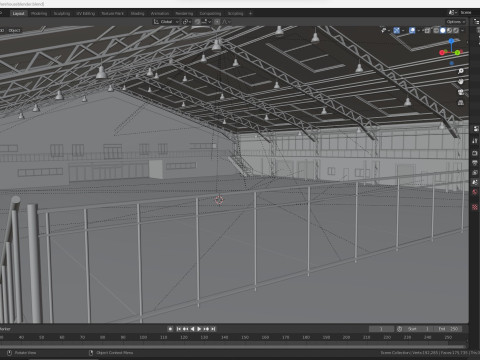
Task: Toggle viewport gizmos display
Action: (396, 30)
